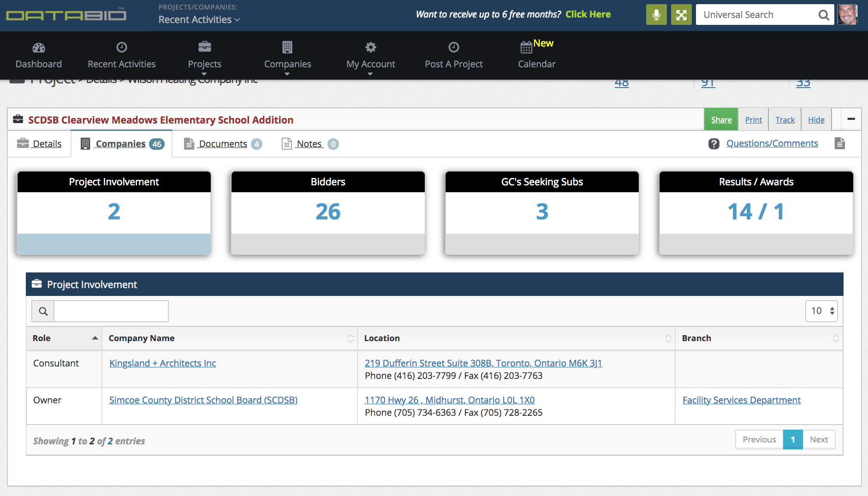Open the Notes tab
This screenshot has width=868, height=496.
[310, 144]
